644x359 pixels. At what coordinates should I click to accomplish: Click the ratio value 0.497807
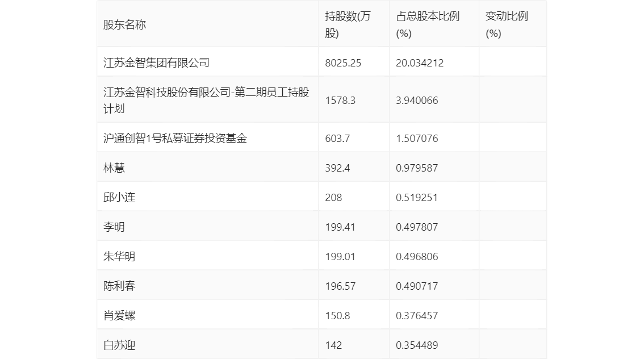417,227
